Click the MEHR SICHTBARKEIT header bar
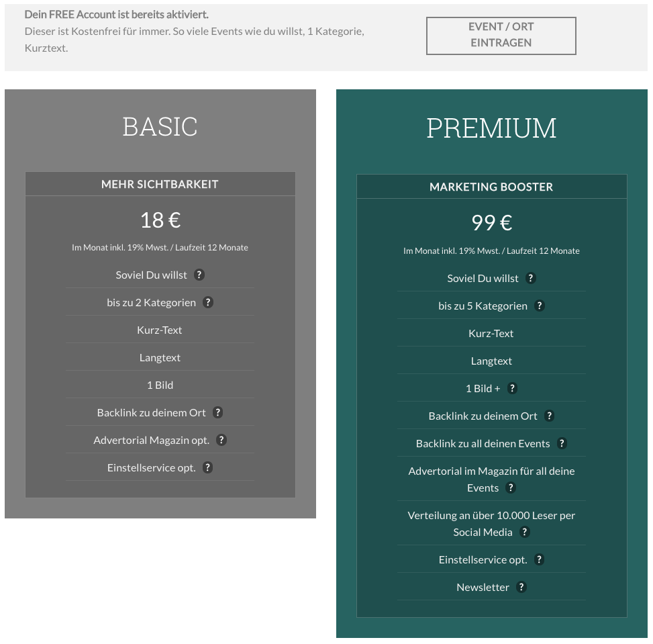This screenshot has width=653, height=644. click(x=160, y=184)
